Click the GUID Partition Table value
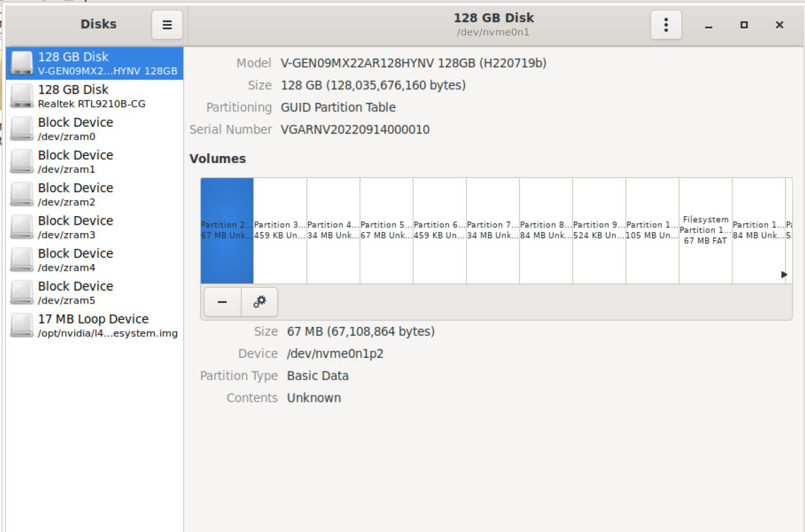The image size is (805, 532). click(338, 107)
